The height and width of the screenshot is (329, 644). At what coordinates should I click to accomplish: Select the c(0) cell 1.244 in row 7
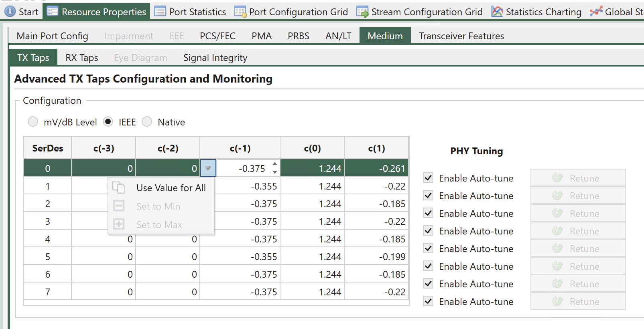point(312,292)
